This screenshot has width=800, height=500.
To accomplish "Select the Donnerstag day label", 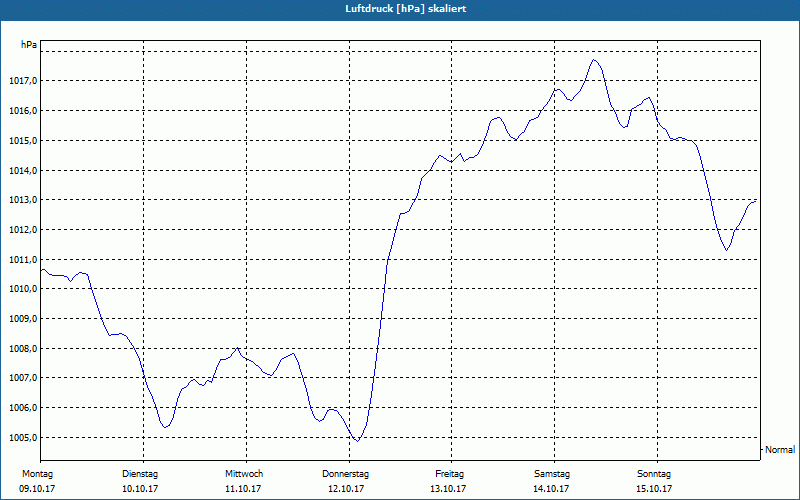I will (345, 474).
